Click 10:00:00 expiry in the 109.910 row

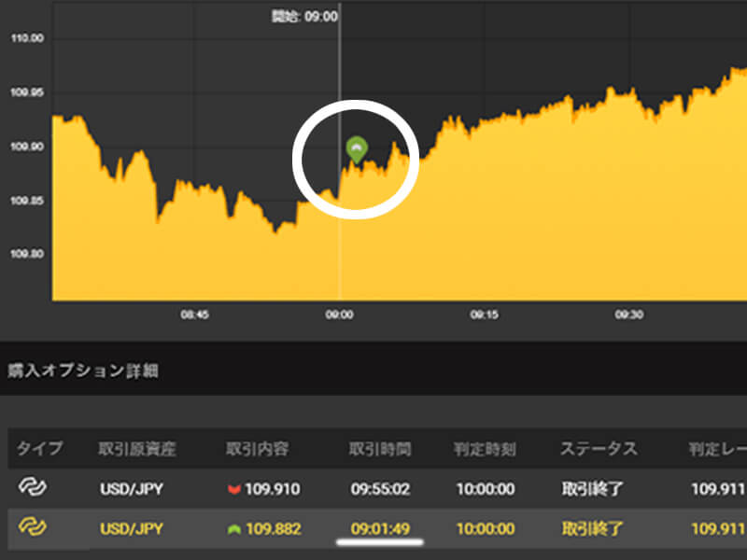click(486, 489)
